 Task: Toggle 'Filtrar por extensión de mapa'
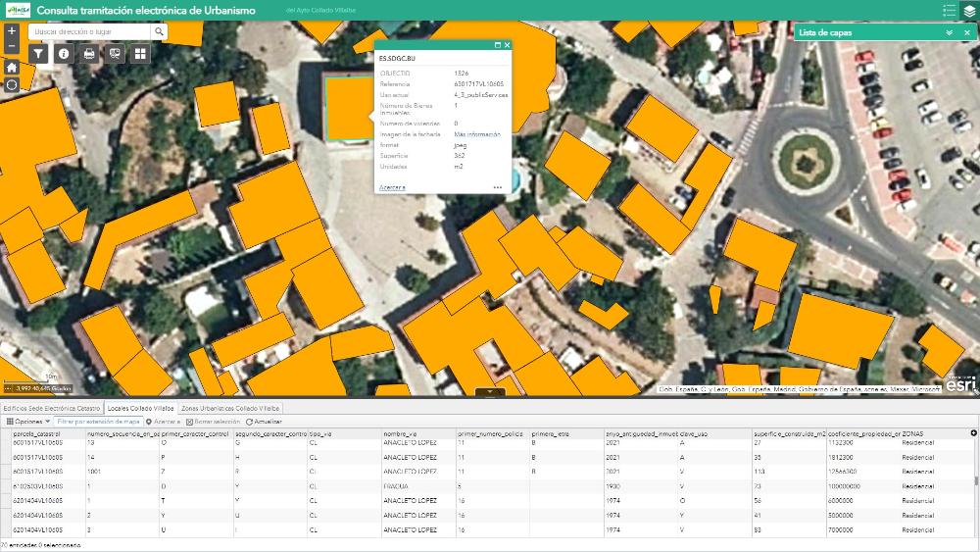tap(98, 422)
